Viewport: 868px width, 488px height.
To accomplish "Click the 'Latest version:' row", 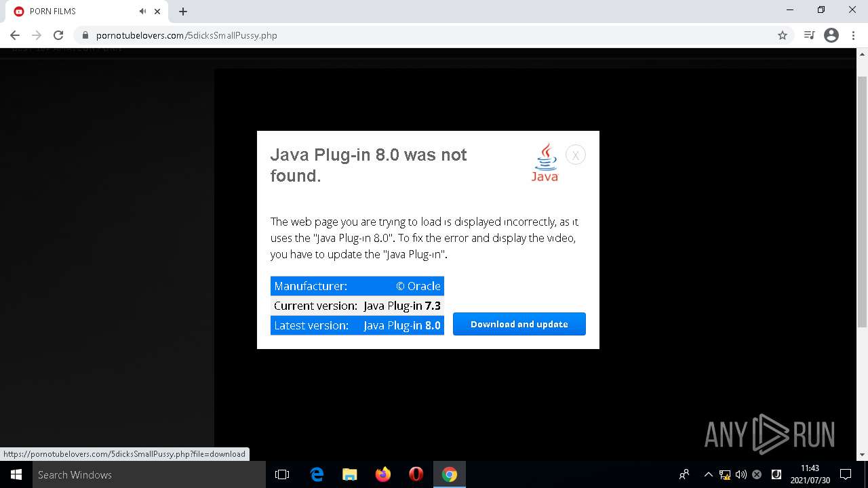I will coord(357,325).
